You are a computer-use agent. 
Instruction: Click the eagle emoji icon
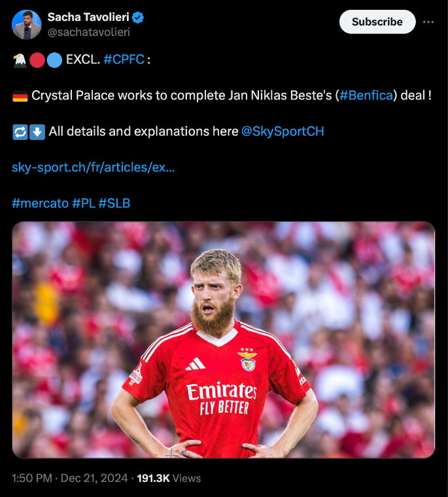(20, 60)
